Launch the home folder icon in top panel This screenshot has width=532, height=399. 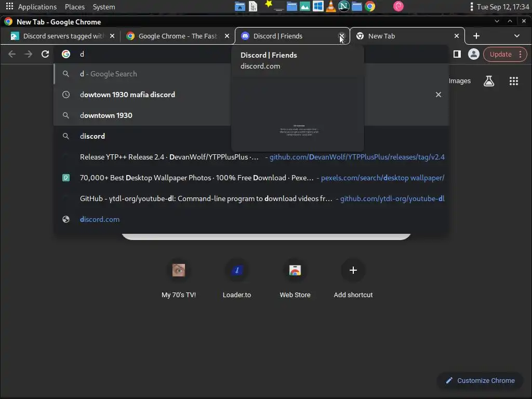pyautogui.click(x=240, y=6)
